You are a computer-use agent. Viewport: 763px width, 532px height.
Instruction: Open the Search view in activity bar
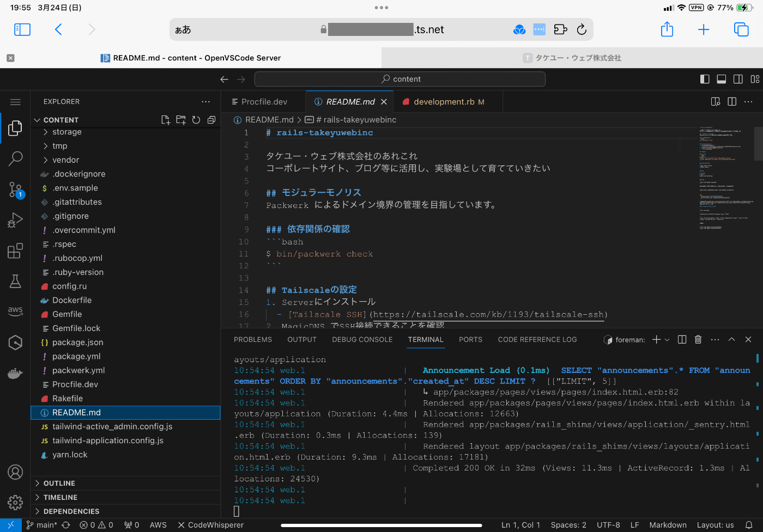15,158
